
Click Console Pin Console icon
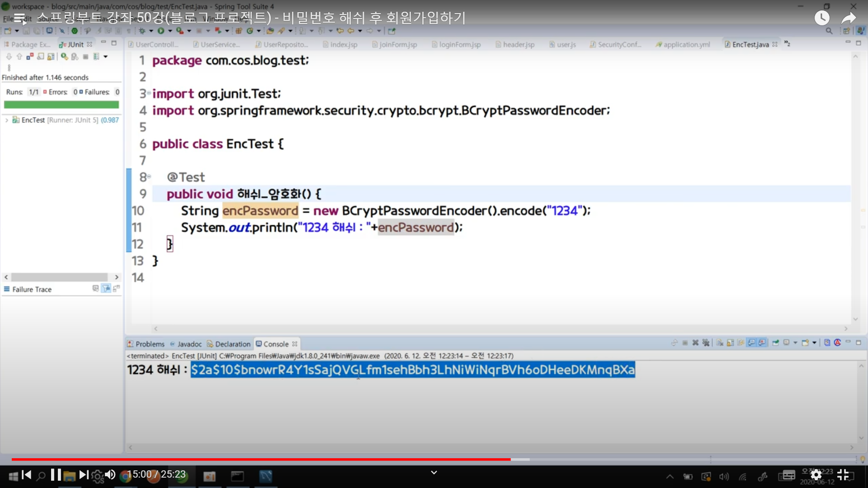click(775, 343)
